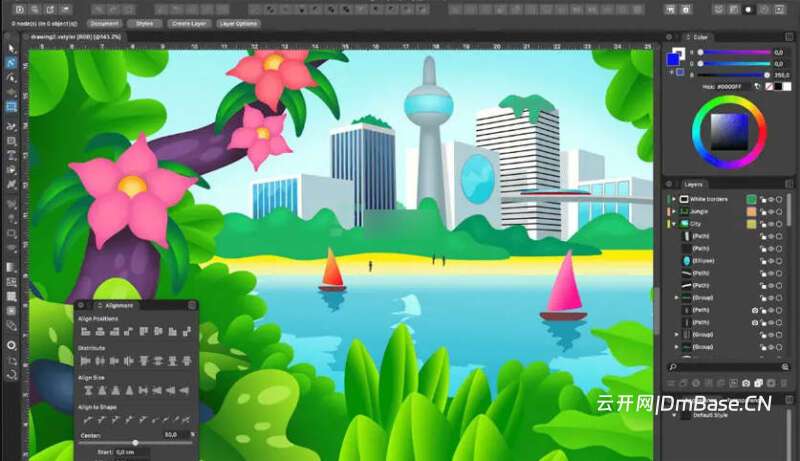This screenshot has height=461, width=800.
Task: Click the Center slider in Alignment panel
Action: tap(135, 443)
